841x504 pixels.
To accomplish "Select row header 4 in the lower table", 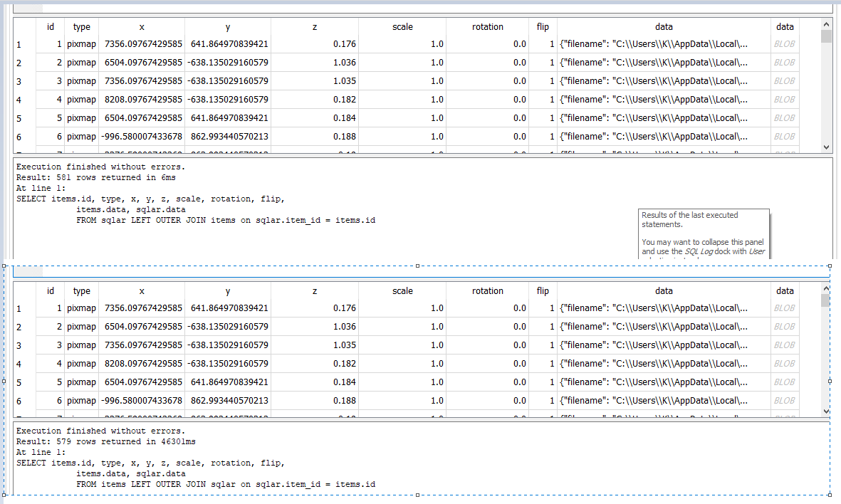I will tap(19, 364).
